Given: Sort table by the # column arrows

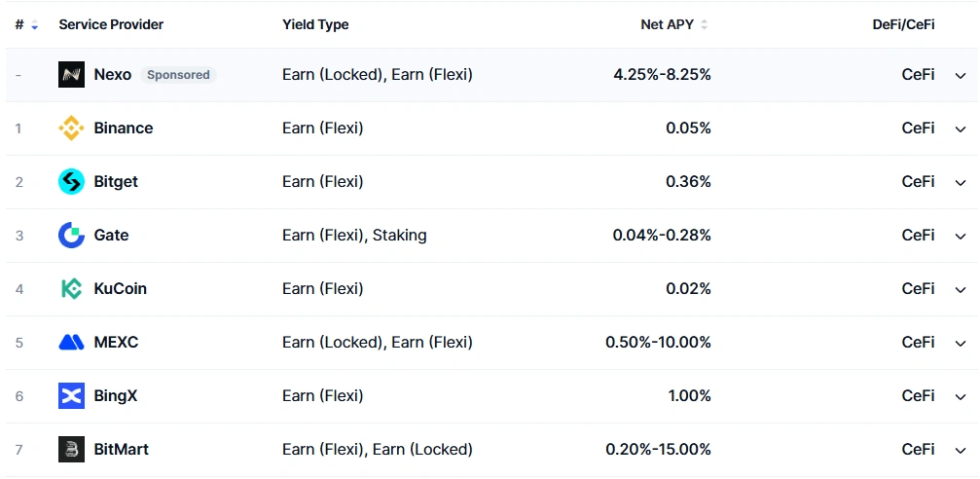Looking at the screenshot, I should [x=34, y=25].
